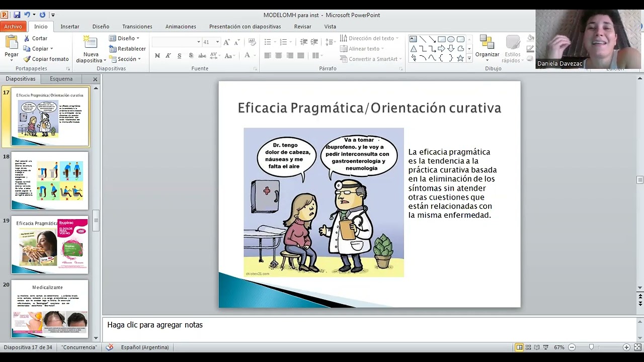Viewport: 644px width, 362px height.
Task: Redo the action in quick access toolbar
Action: point(42,15)
